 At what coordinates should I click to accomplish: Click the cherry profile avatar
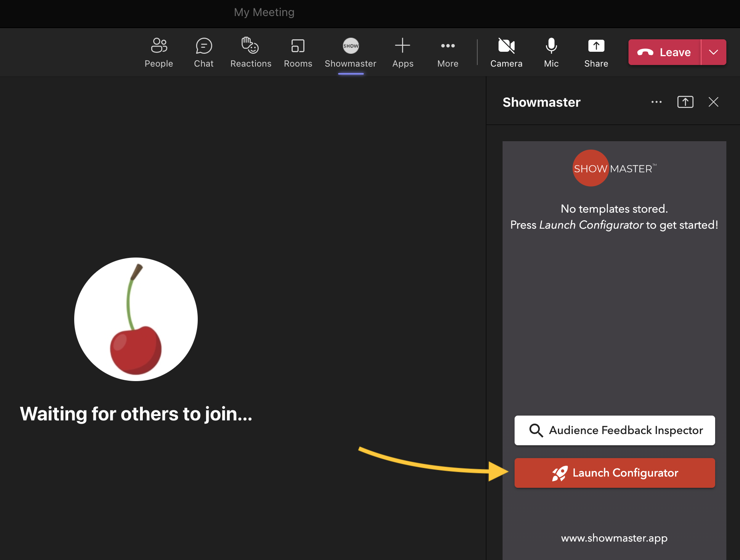coord(136,319)
